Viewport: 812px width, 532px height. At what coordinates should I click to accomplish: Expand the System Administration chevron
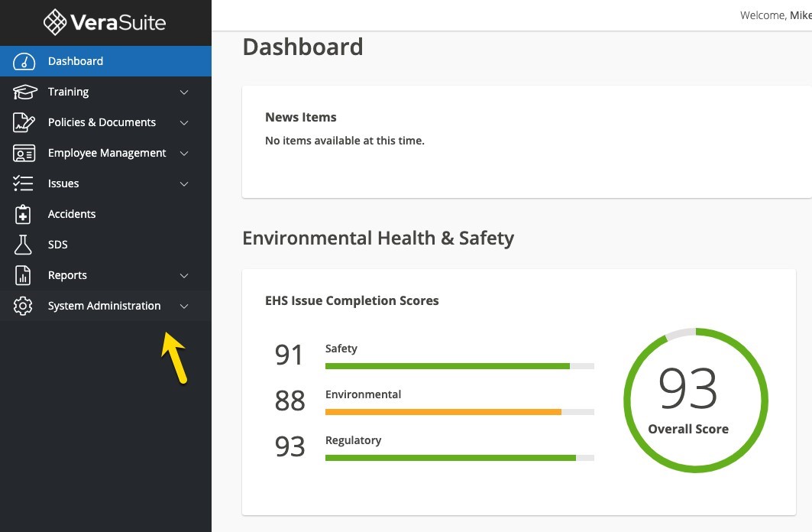coord(184,307)
